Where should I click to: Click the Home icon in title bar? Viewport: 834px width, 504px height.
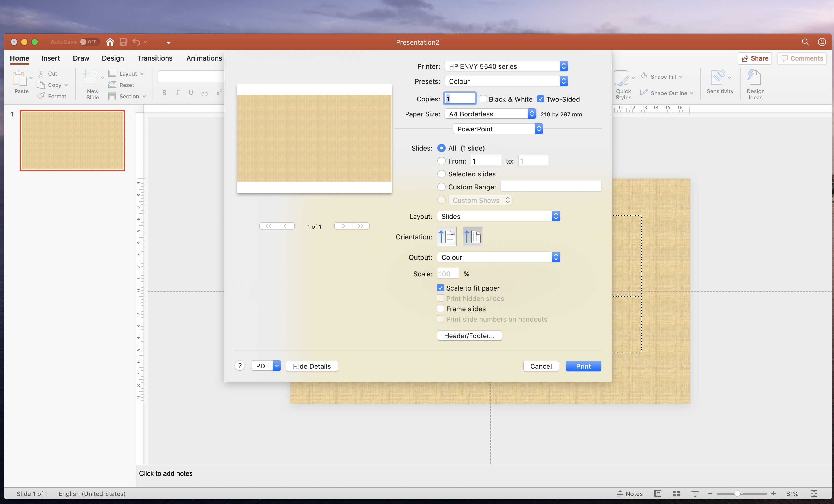pos(110,42)
